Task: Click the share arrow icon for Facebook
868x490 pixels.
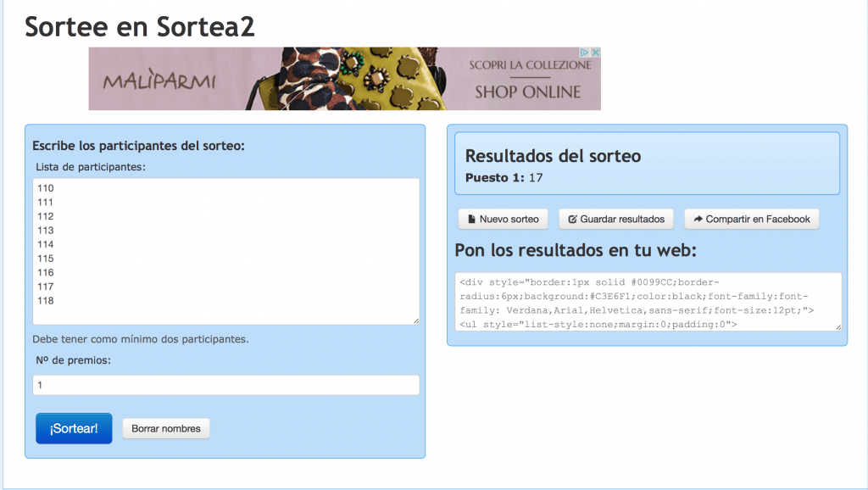Action: (698, 219)
